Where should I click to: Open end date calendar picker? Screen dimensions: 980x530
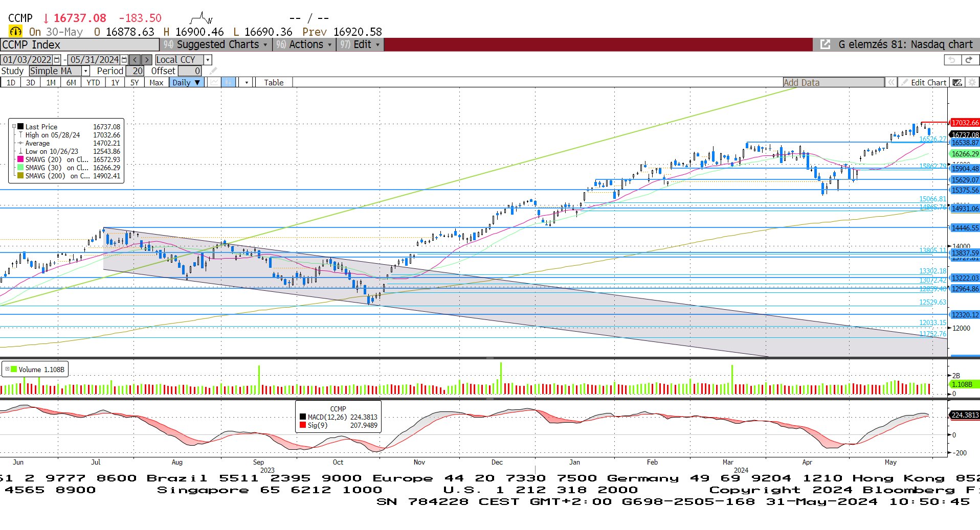point(124,60)
